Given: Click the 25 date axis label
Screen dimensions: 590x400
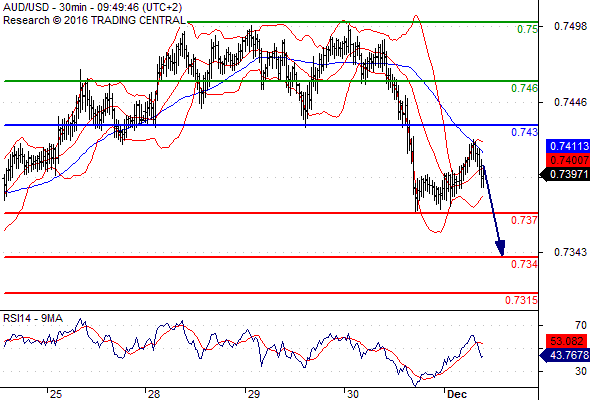Looking at the screenshot, I should 55,394.
